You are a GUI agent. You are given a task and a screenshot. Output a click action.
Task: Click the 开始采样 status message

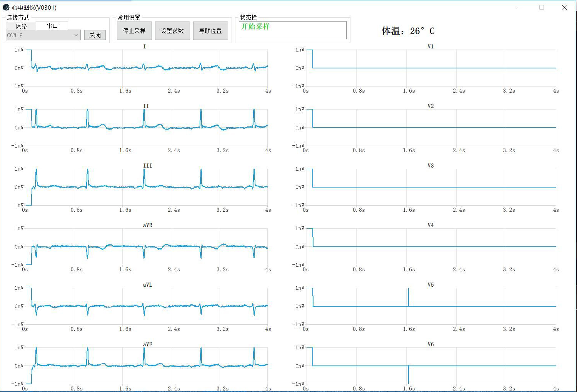click(x=255, y=27)
